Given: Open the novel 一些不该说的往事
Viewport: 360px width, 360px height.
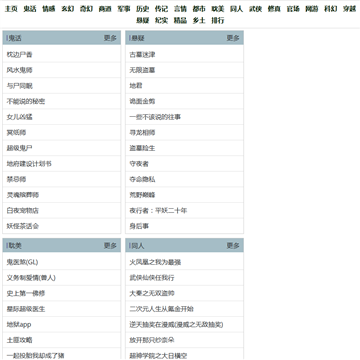Looking at the screenshot, I should coord(155,117).
